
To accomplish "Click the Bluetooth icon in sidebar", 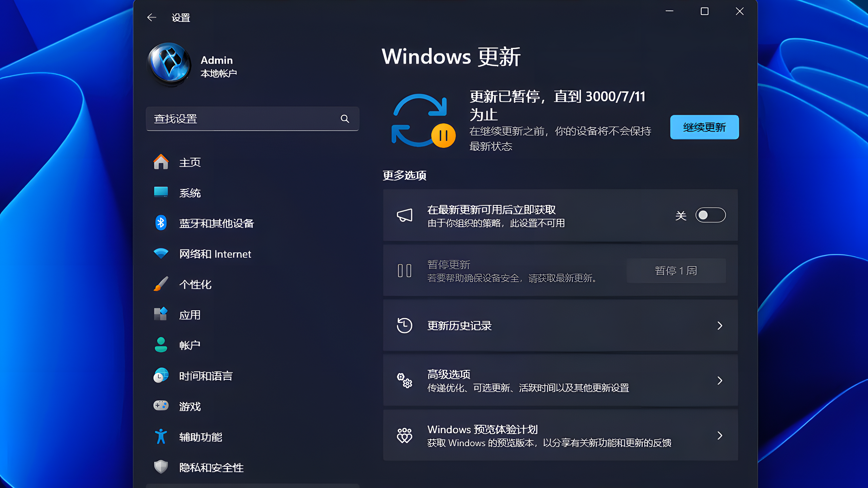I will point(161,223).
